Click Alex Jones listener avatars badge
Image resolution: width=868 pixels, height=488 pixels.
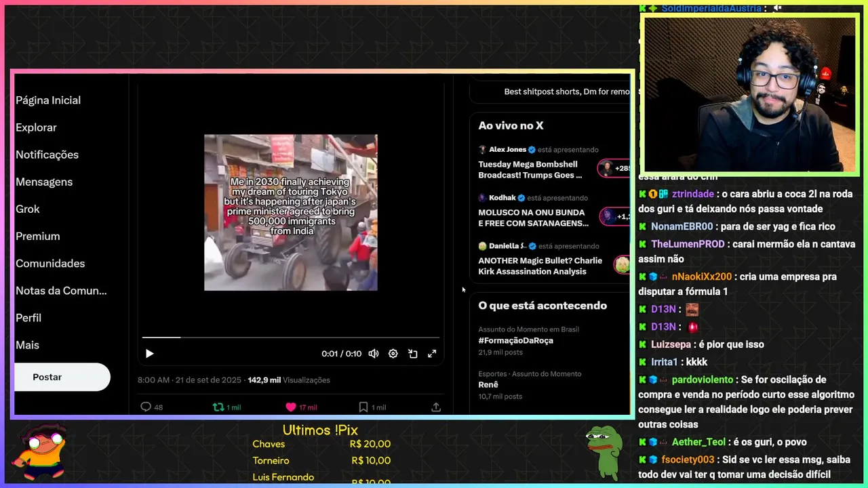pos(614,168)
